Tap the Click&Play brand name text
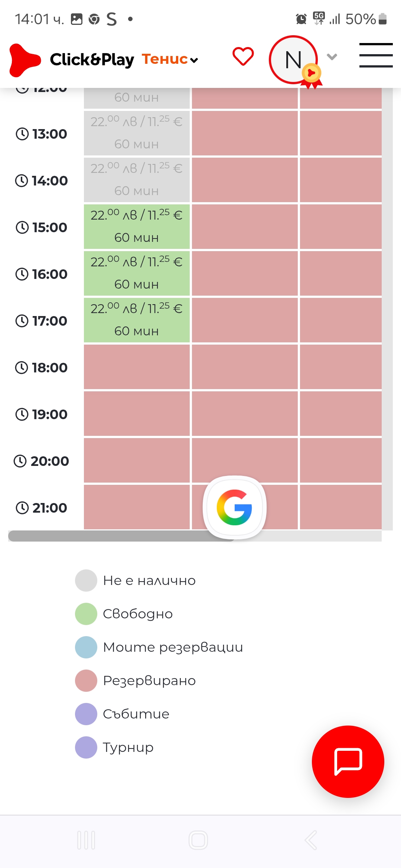 coord(92,60)
